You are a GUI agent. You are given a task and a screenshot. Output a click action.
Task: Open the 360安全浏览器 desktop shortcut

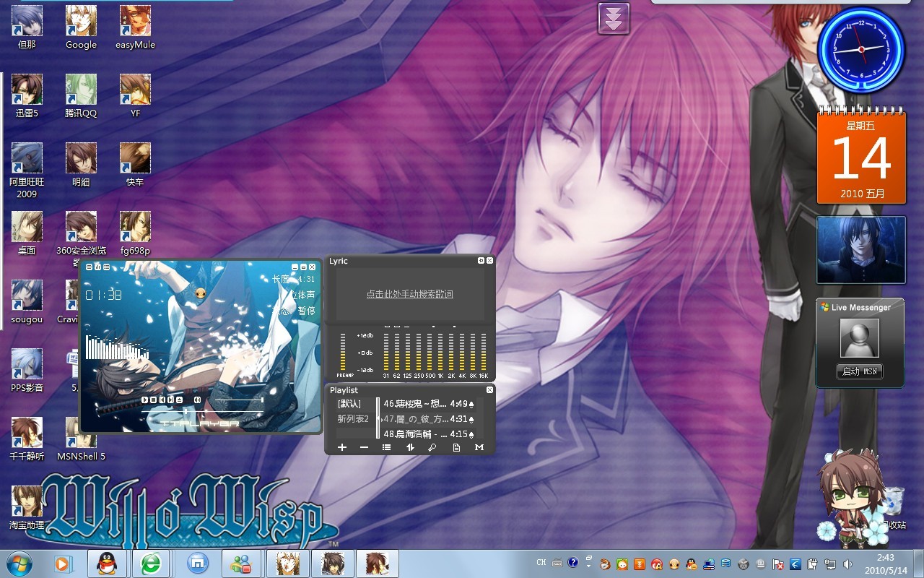[81, 236]
